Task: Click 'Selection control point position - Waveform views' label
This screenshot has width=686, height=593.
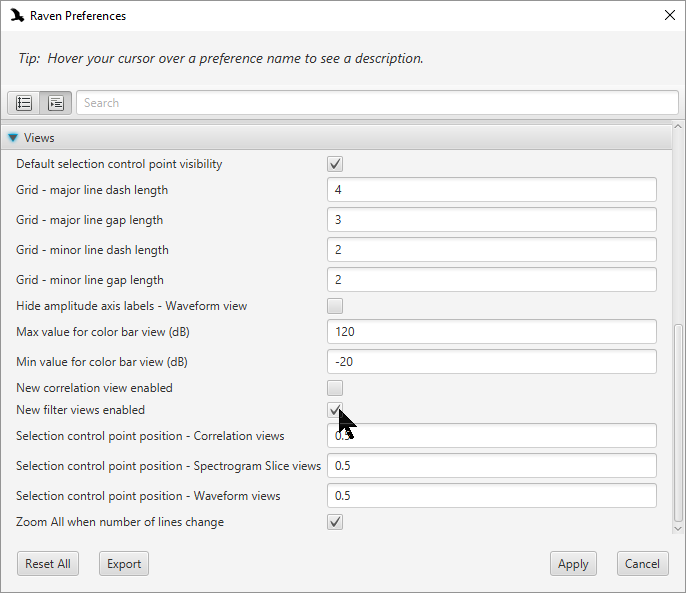Action: [x=148, y=496]
